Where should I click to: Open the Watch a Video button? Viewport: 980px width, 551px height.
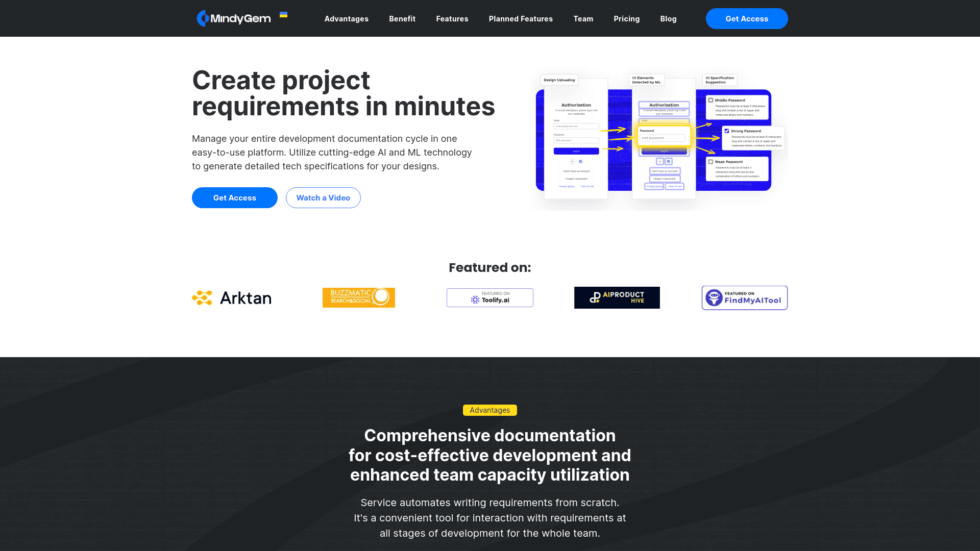click(x=323, y=198)
